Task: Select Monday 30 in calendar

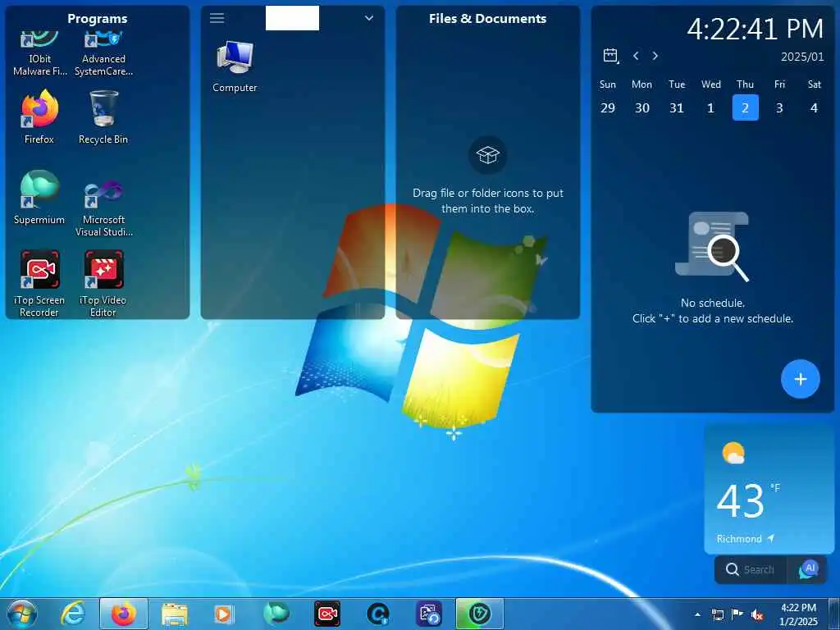Action: click(642, 107)
